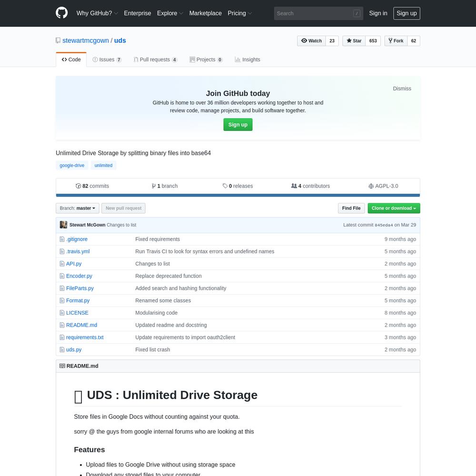Click the .gitignore file icon
476x476 pixels.
pyautogui.click(x=62, y=239)
